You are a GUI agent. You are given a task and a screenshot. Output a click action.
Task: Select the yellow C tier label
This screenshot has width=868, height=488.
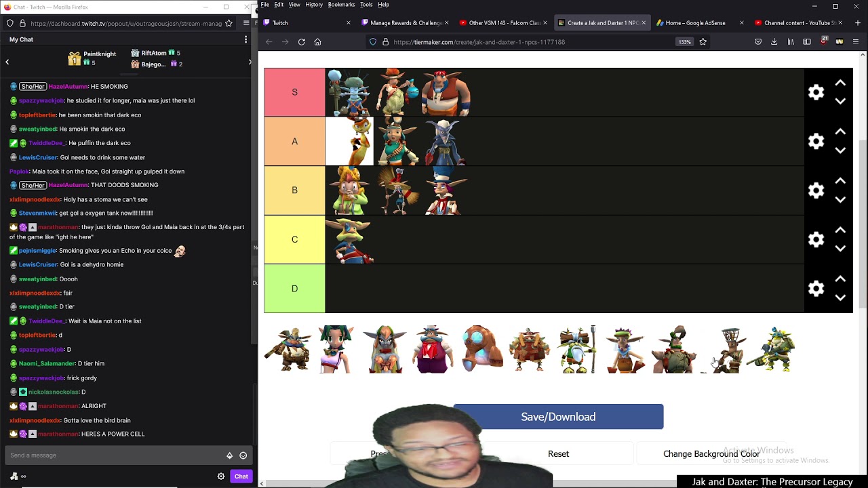coord(294,239)
